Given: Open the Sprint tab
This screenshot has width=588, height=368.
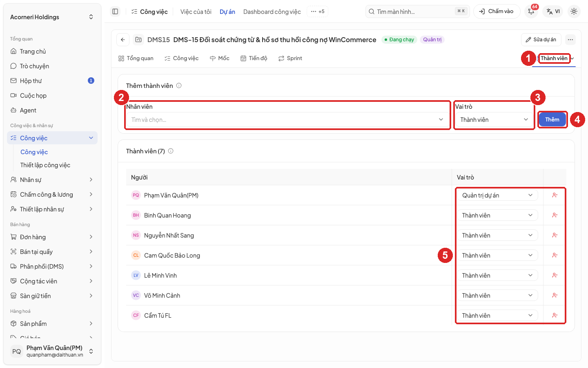Looking at the screenshot, I should pos(290,58).
